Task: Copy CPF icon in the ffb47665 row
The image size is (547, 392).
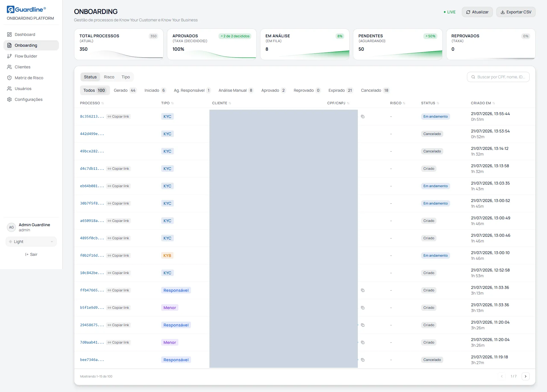Action: pos(363,290)
